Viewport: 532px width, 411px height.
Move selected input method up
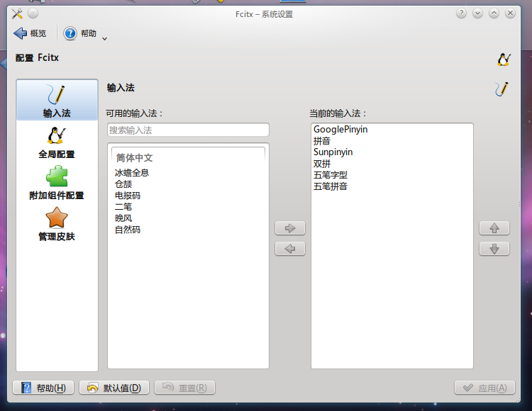pyautogui.click(x=494, y=228)
